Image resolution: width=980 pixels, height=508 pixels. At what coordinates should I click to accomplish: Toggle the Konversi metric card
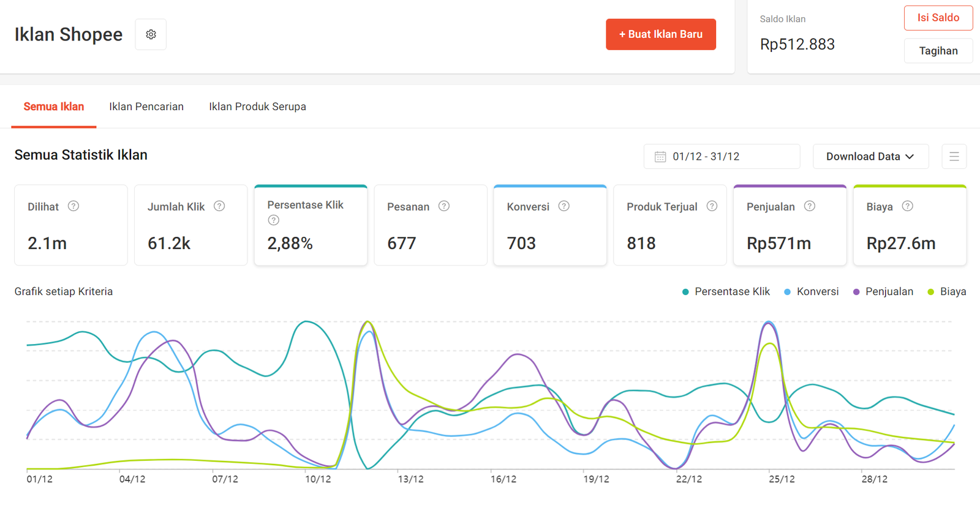click(549, 225)
